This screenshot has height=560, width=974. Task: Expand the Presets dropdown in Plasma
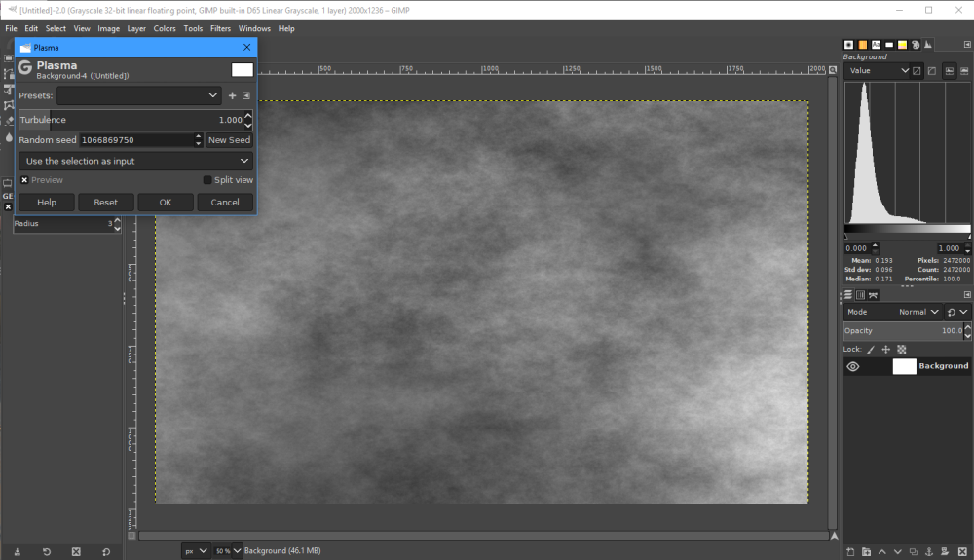pos(138,95)
